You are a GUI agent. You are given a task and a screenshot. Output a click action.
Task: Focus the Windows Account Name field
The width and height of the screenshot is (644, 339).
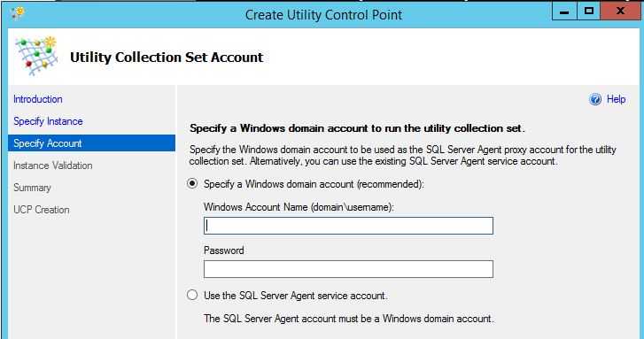click(x=348, y=226)
